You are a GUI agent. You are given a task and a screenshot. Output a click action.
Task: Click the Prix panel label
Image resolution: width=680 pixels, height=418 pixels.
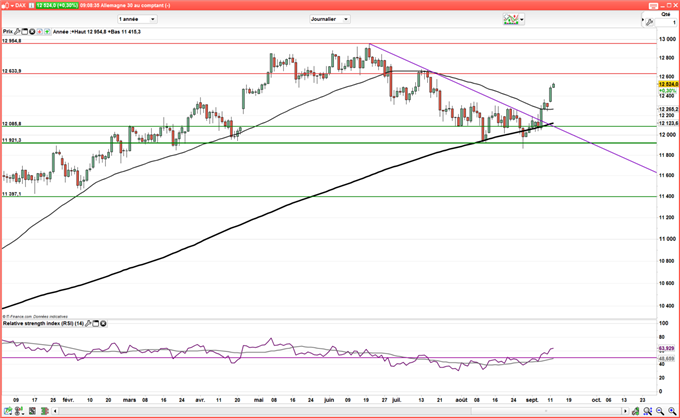point(8,32)
